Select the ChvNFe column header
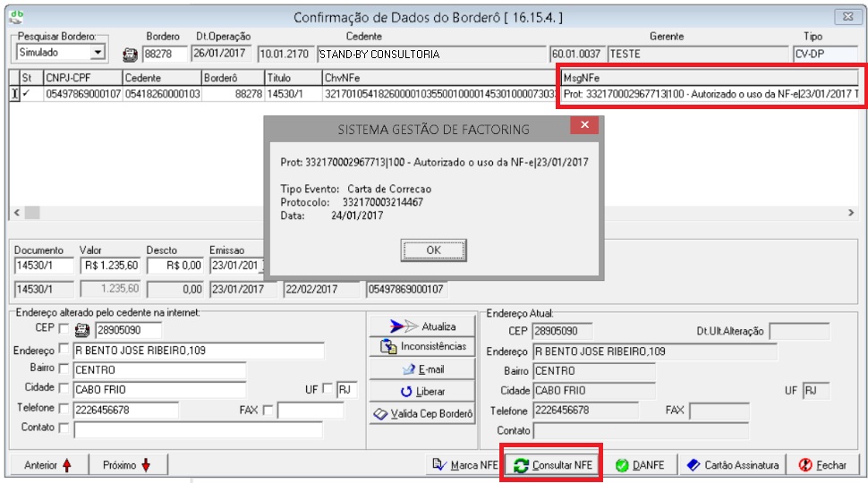 tap(438, 78)
